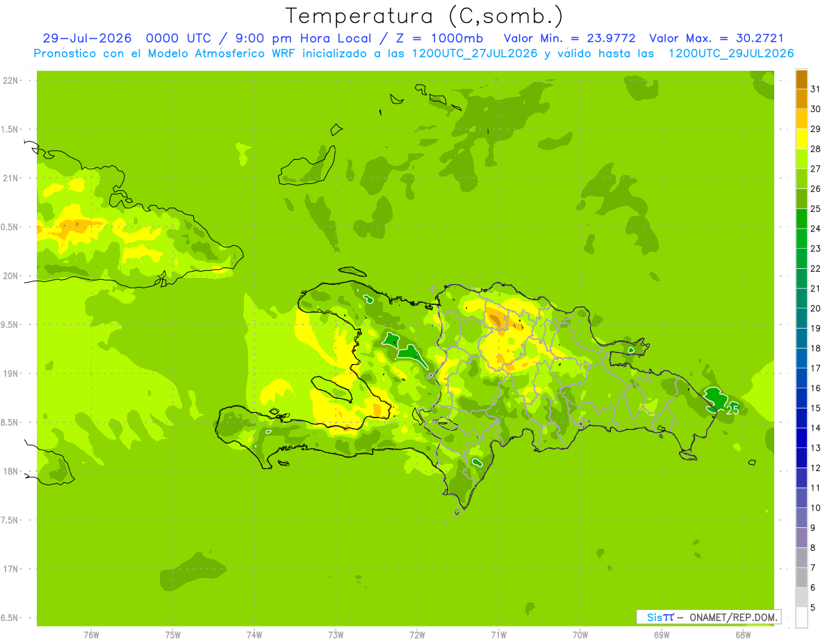Pick legend color band between 30 and 31

point(801,99)
